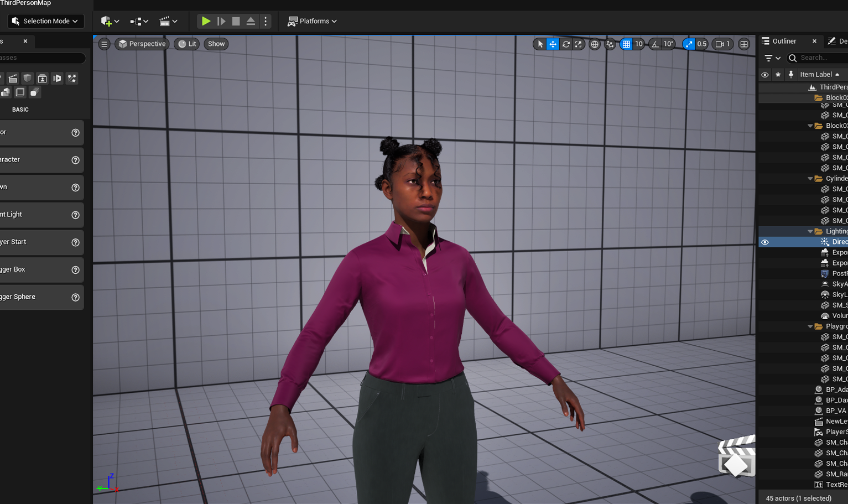Open the Perspective viewport dropdown
The width and height of the screenshot is (848, 504).
click(142, 44)
